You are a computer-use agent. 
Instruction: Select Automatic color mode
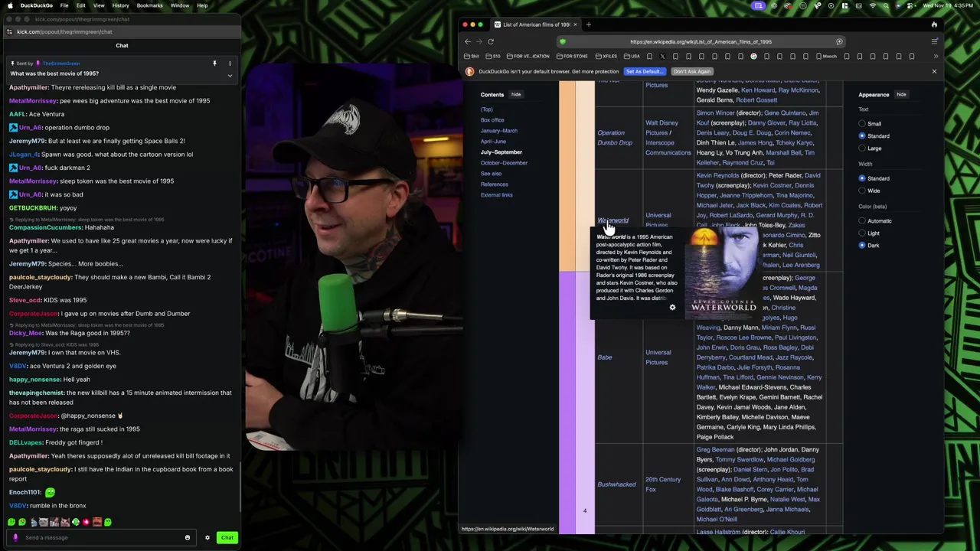[x=862, y=220]
